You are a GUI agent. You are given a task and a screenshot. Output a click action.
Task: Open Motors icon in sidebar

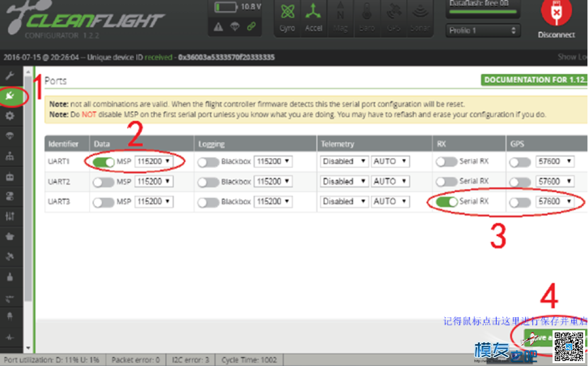click(x=10, y=277)
